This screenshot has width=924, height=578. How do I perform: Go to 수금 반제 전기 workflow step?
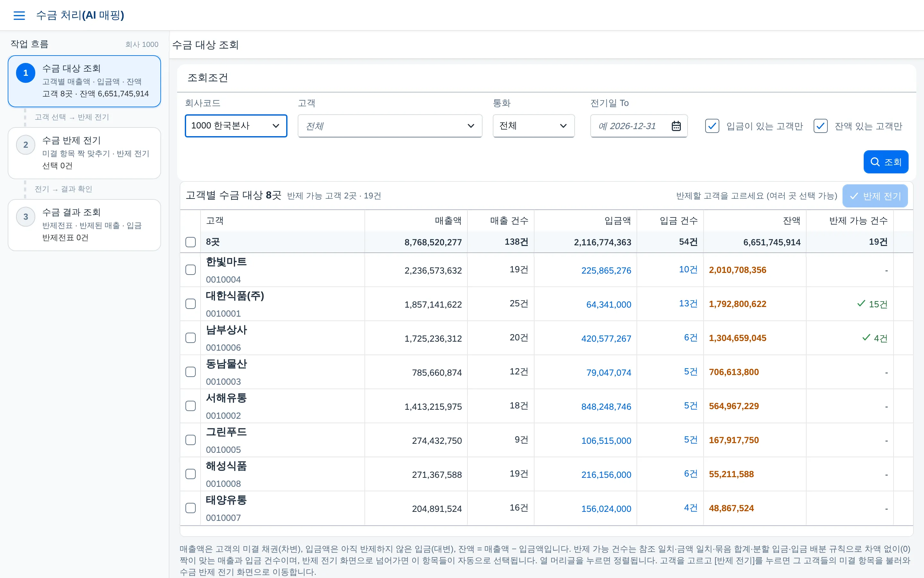(84, 153)
